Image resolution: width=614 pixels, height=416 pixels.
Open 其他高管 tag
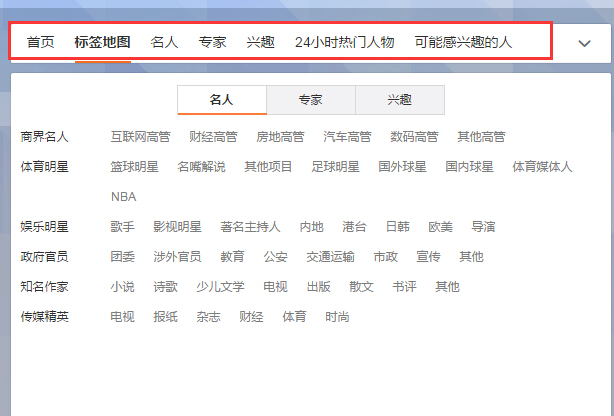(x=481, y=137)
